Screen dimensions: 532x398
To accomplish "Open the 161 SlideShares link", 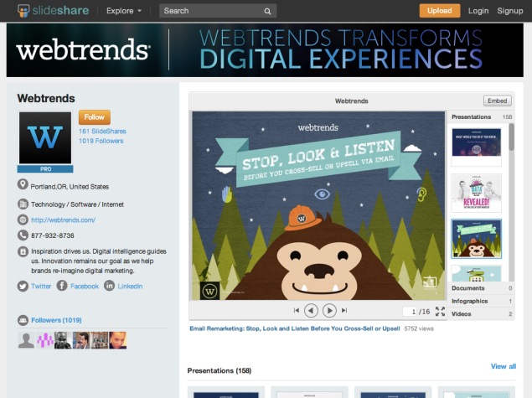I will pyautogui.click(x=102, y=131).
